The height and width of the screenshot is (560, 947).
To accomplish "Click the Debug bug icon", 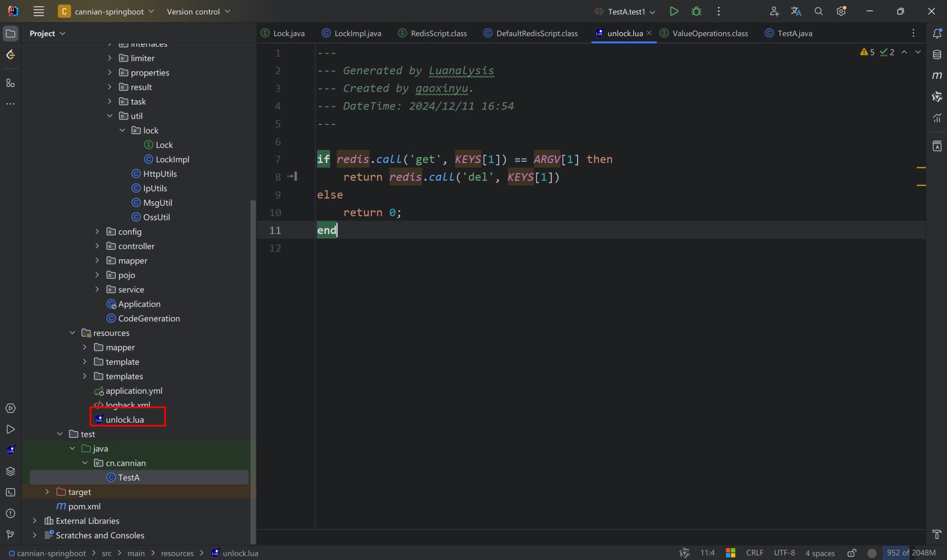I will (696, 11).
